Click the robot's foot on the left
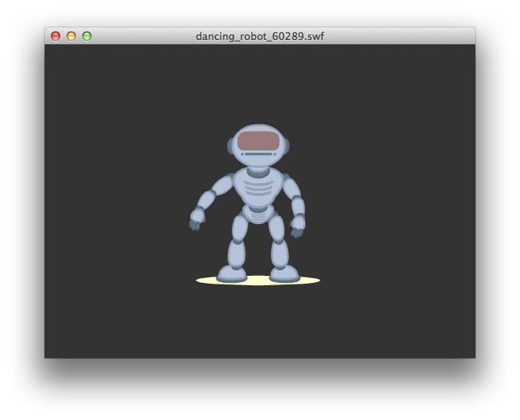520x420 pixels. coord(231,273)
